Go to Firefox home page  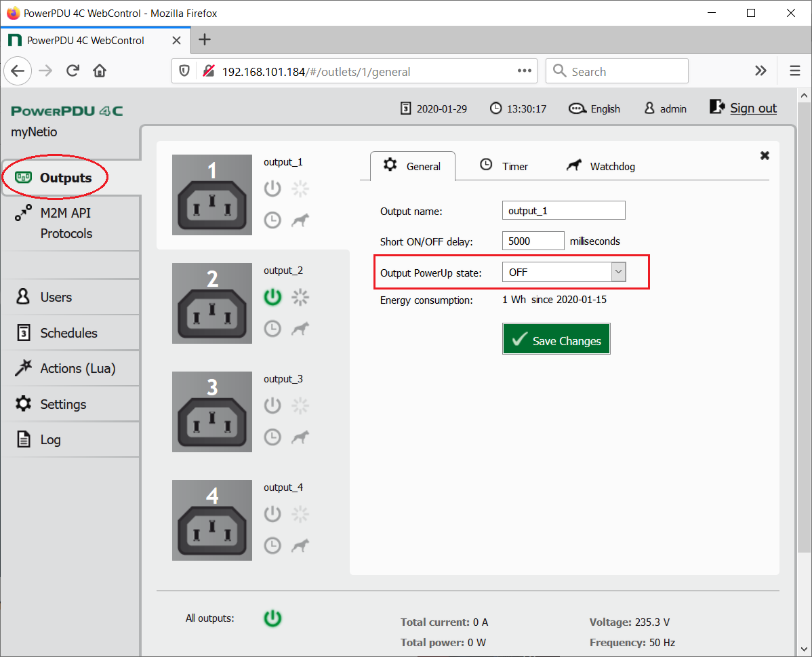[x=100, y=71]
